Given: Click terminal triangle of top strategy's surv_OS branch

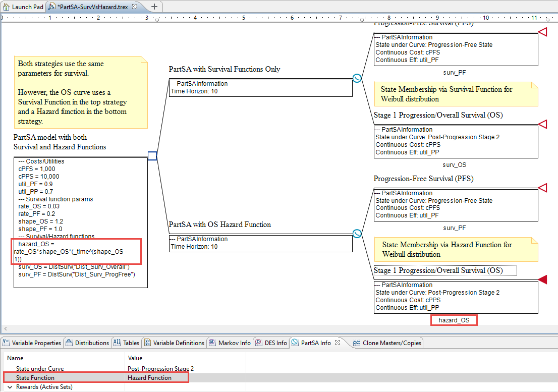Looking at the screenshot, I should tap(542, 124).
